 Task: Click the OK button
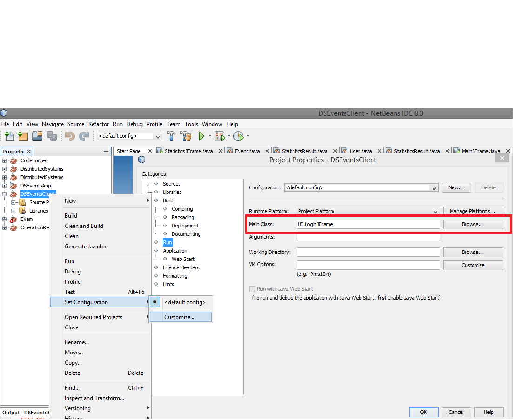click(423, 412)
